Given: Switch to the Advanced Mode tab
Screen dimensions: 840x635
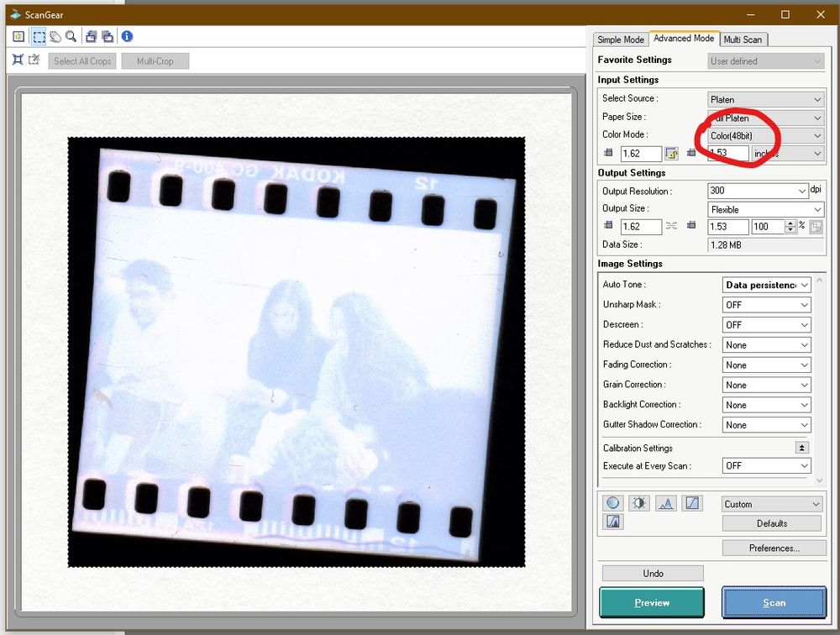Looking at the screenshot, I should click(684, 38).
